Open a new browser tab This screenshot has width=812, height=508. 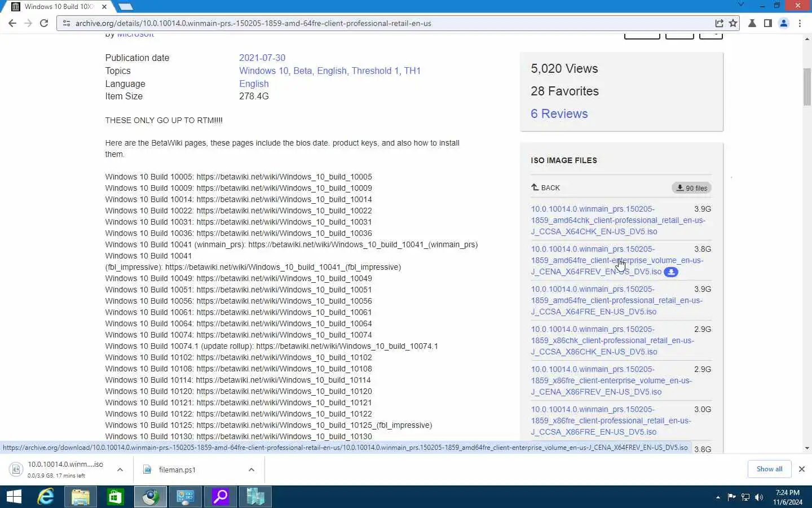click(x=125, y=7)
